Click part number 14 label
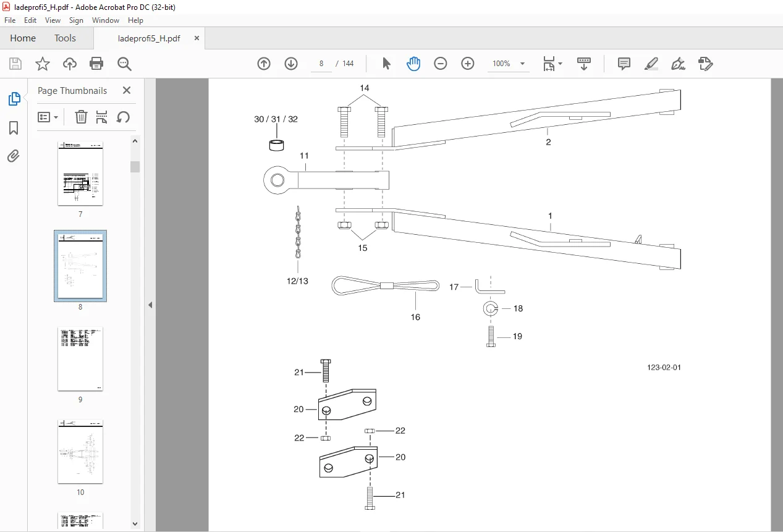 coord(365,87)
